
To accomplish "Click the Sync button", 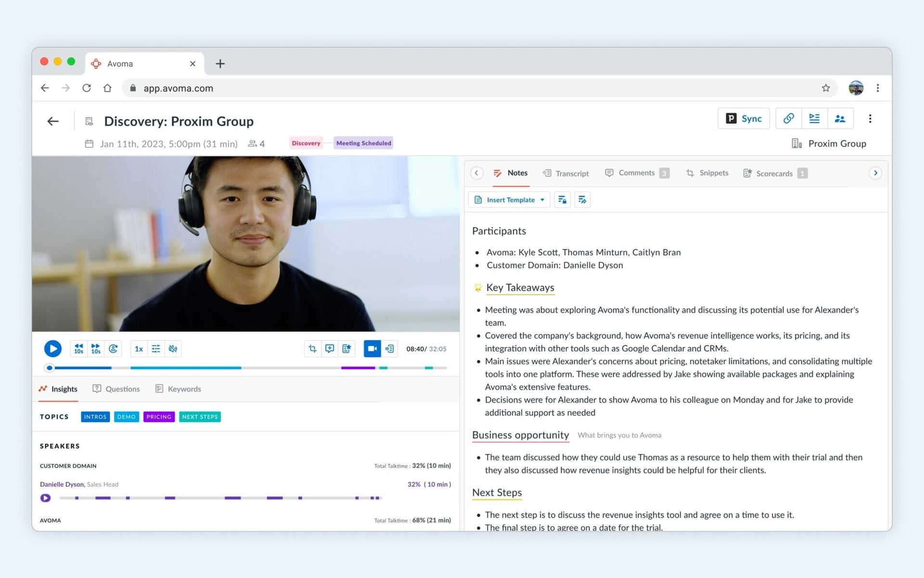I will pos(744,118).
